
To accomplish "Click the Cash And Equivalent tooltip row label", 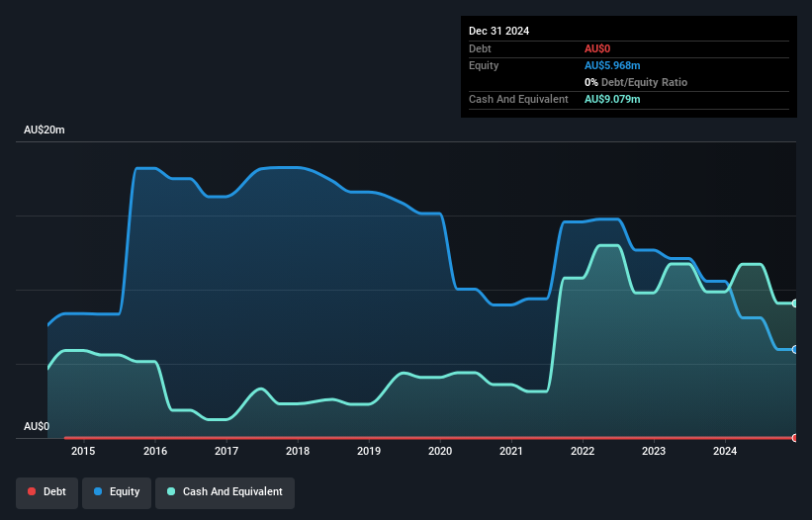I will (x=518, y=99).
